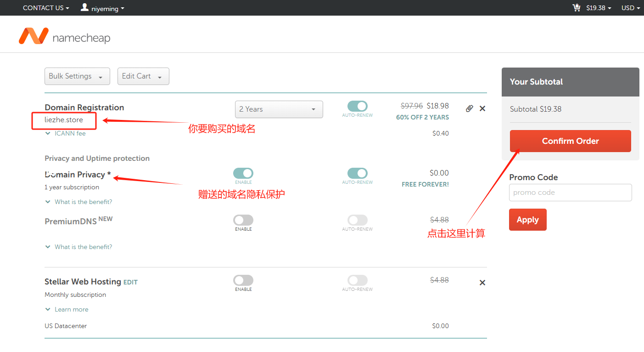Expand What is the benefit under Domain Privacy
The height and width of the screenshot is (352, 644).
[x=78, y=202]
